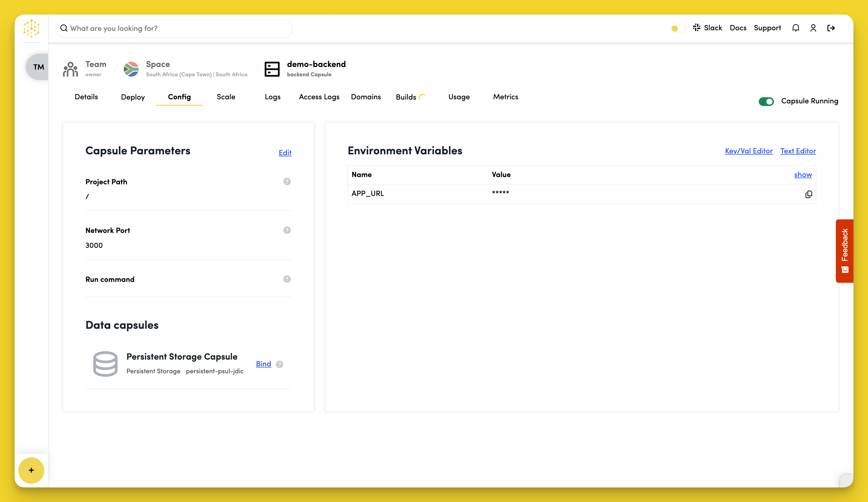
Task: Expand the TM team sidebar tab
Action: click(38, 67)
